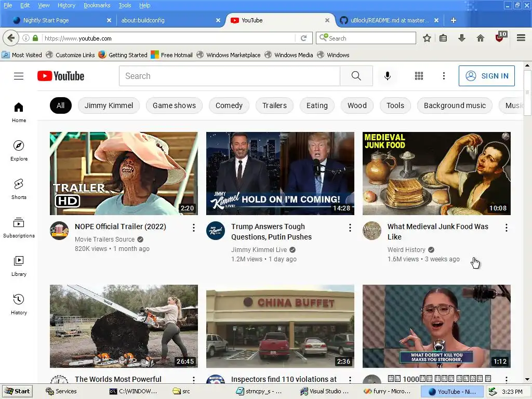532x399 pixels.
Task: Open Explore in YouTube sidebar
Action: pos(19,151)
